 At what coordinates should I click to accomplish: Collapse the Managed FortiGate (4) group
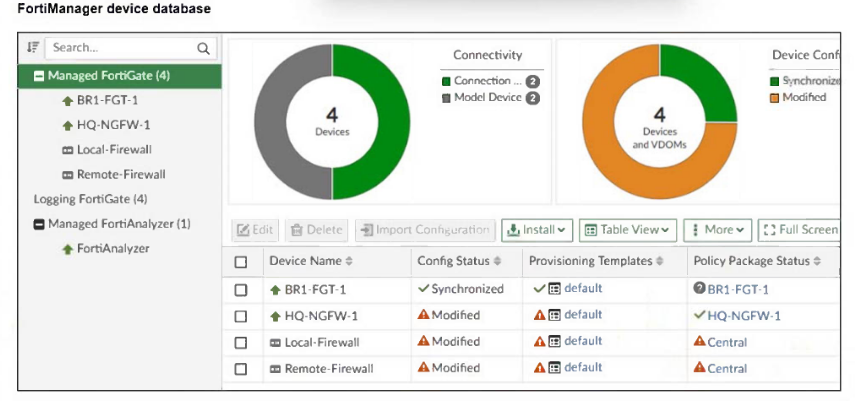point(39,76)
